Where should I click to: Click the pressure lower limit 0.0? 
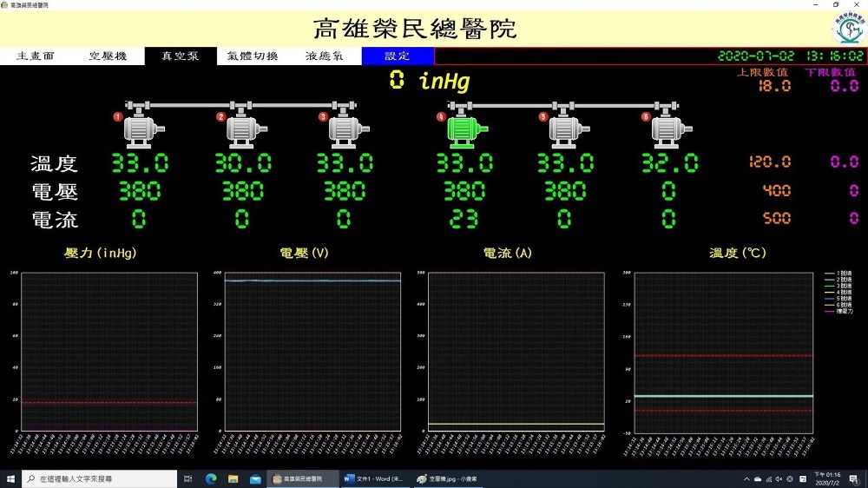845,86
